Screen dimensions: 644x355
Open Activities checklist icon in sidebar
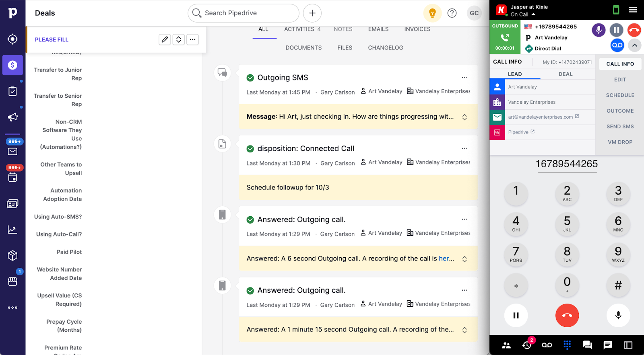(12, 91)
